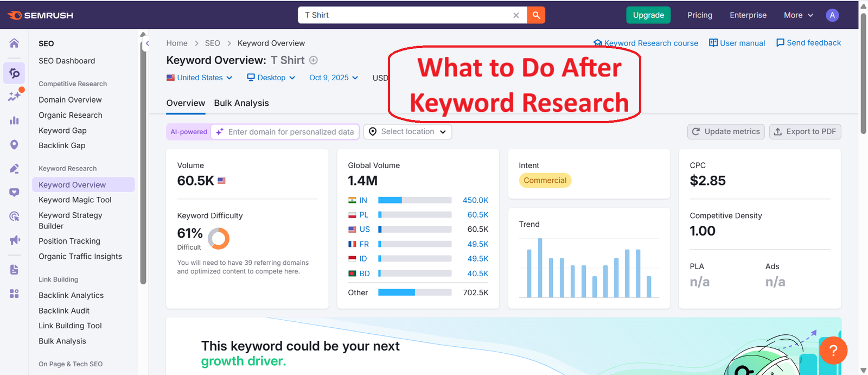Click the graduation icon by Keyword Research course
Image resolution: width=868 pixels, height=375 pixels.
tap(598, 43)
